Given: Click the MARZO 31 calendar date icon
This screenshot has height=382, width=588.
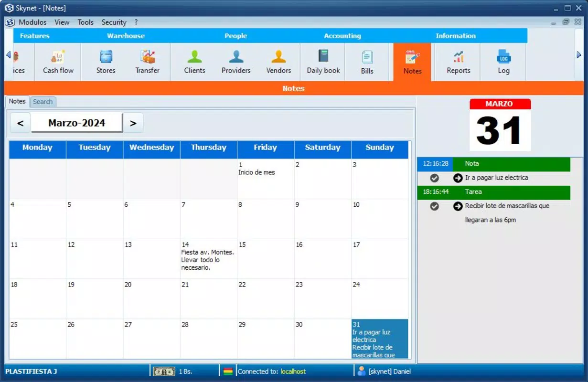Looking at the screenshot, I should (500, 125).
